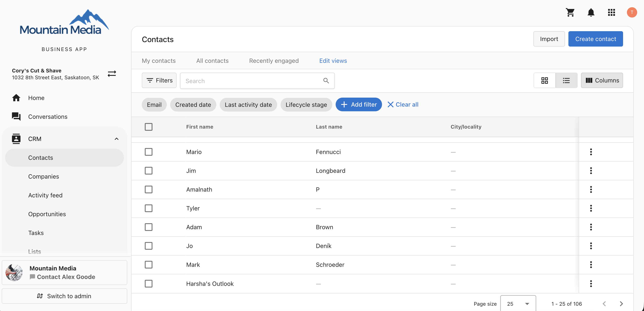Open row menu for Jo Deník
This screenshot has width=644, height=311.
(591, 246)
